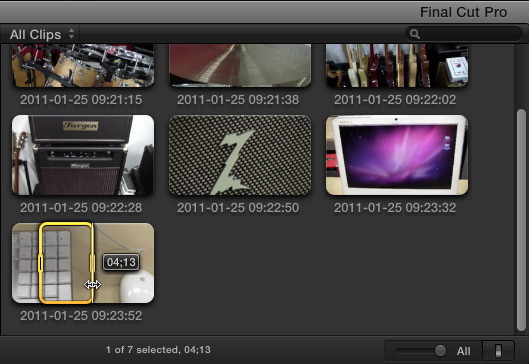Open the All Clips filter dropdown

[x=42, y=34]
